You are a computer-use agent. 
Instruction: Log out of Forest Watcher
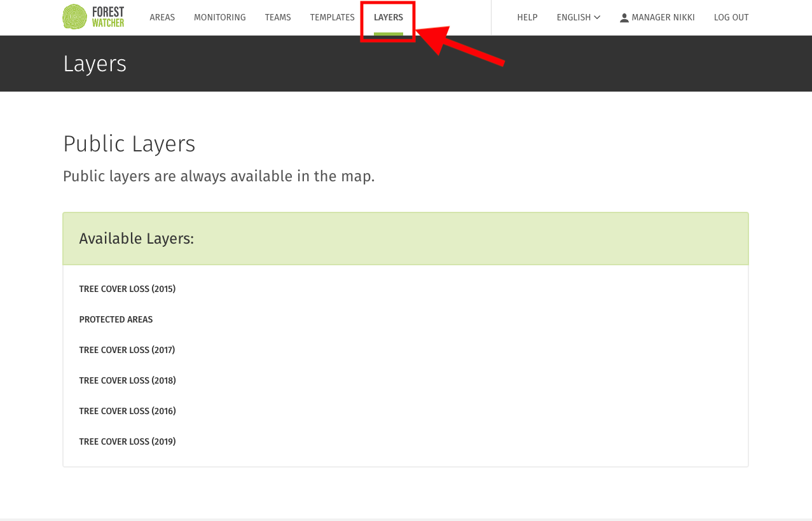[731, 17]
